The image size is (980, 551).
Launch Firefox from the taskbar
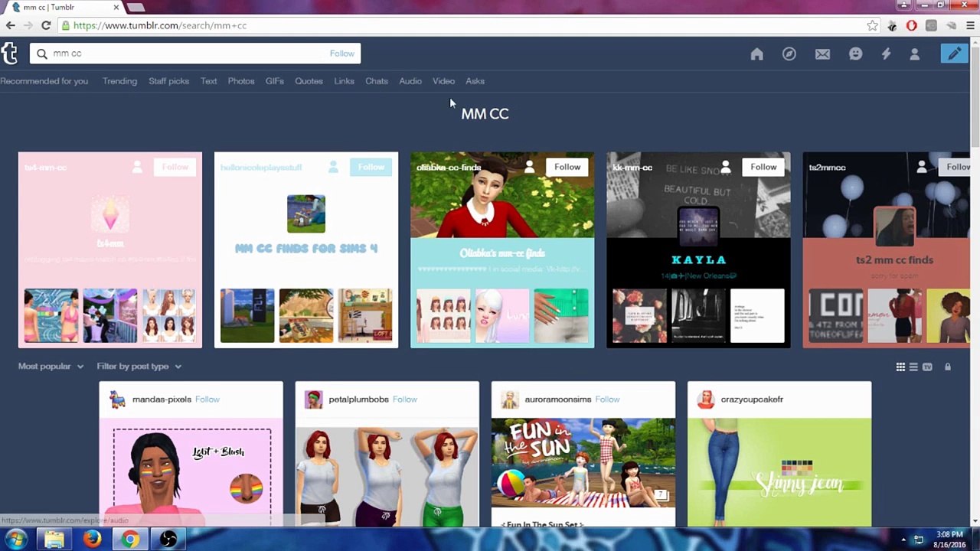(92, 539)
